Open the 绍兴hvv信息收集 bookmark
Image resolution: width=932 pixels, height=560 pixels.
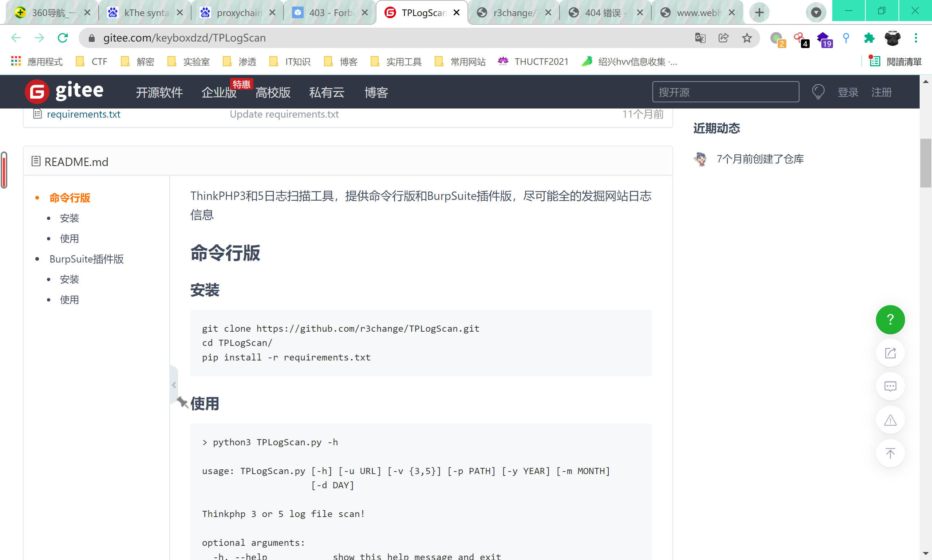tap(629, 62)
